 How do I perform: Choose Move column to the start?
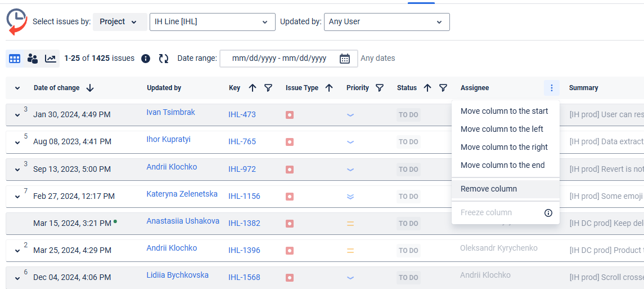pyautogui.click(x=504, y=111)
